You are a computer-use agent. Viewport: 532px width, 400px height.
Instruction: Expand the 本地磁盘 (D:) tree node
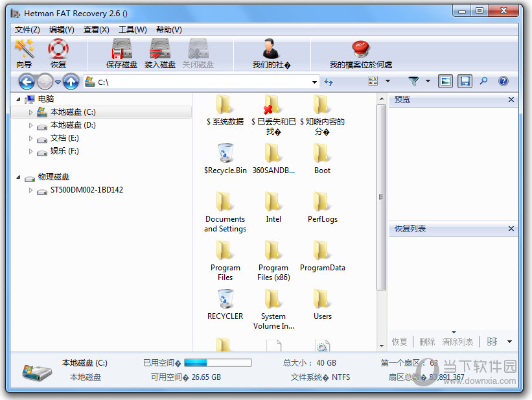[30, 125]
